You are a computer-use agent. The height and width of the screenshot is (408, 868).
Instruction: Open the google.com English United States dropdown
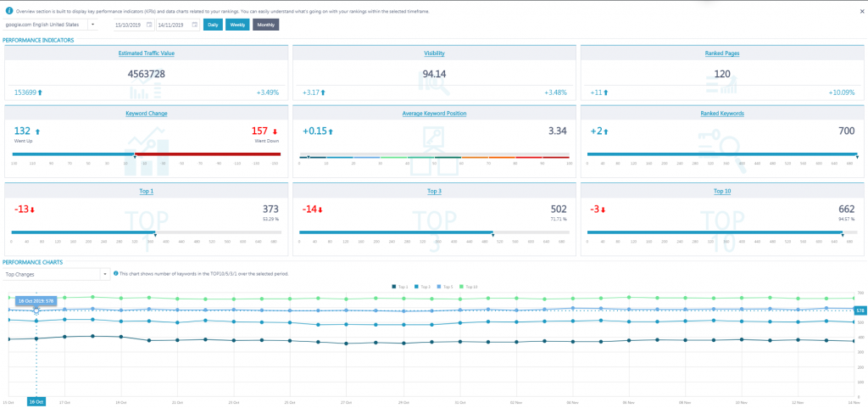coord(92,25)
